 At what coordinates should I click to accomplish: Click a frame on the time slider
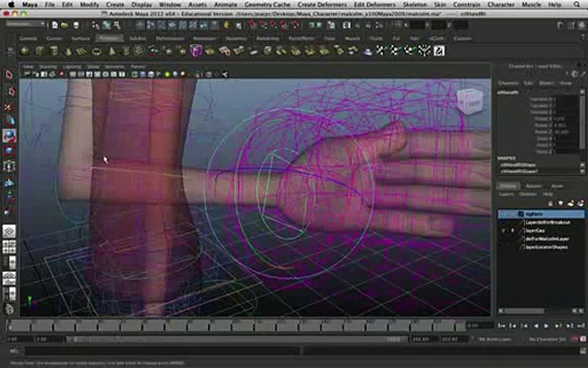pyautogui.click(x=236, y=326)
